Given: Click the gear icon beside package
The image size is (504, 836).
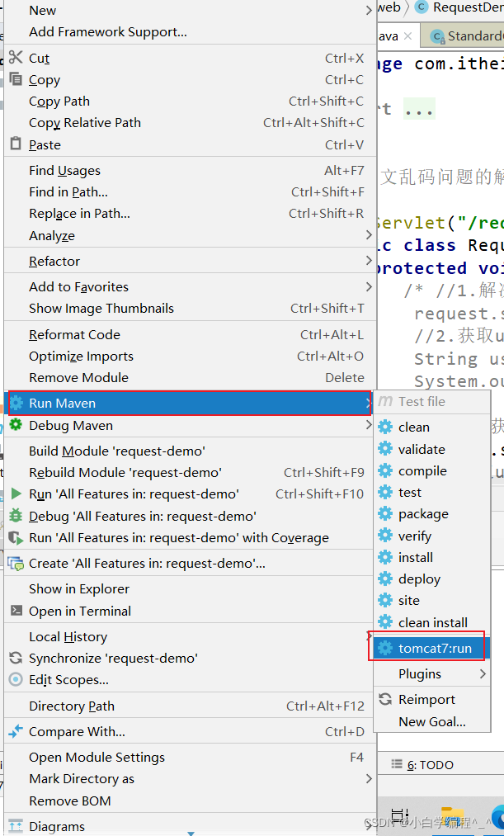Looking at the screenshot, I should pos(385,513).
